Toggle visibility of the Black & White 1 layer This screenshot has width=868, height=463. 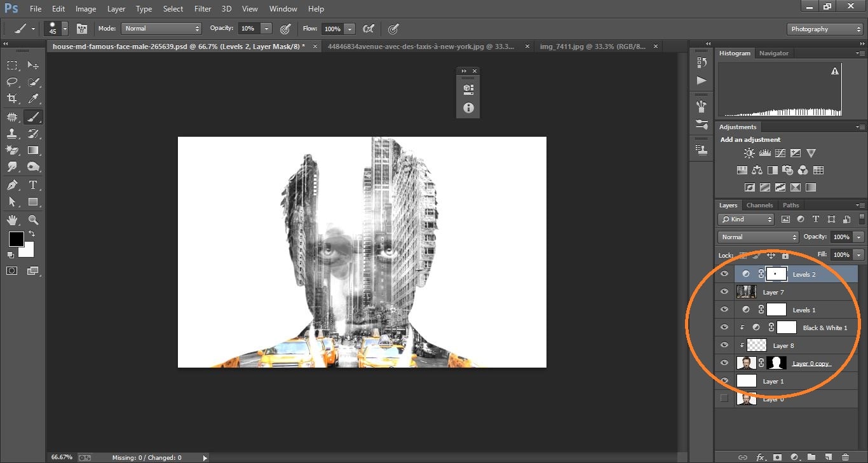tap(724, 327)
